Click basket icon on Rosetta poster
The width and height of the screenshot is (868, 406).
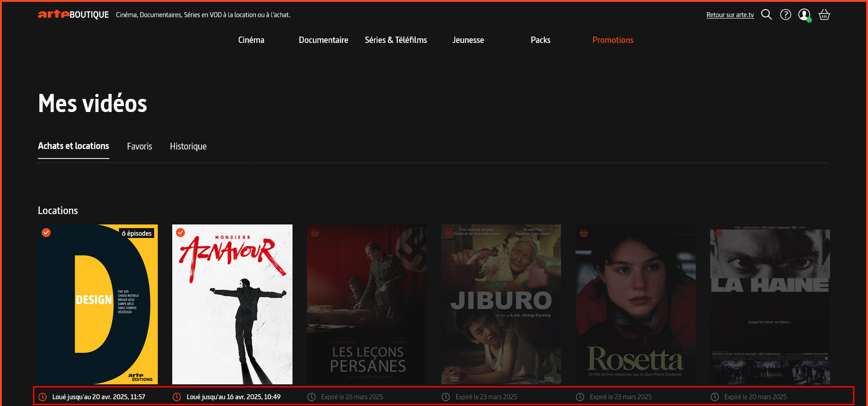point(584,233)
